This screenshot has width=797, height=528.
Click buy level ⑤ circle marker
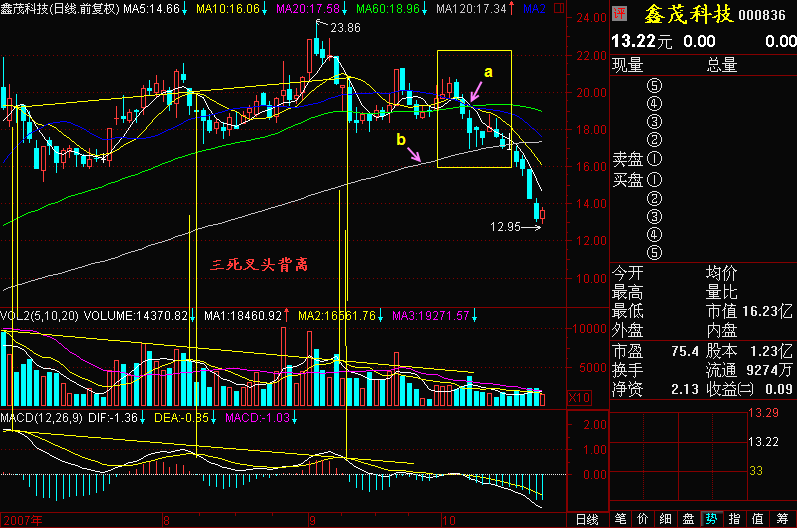click(654, 253)
